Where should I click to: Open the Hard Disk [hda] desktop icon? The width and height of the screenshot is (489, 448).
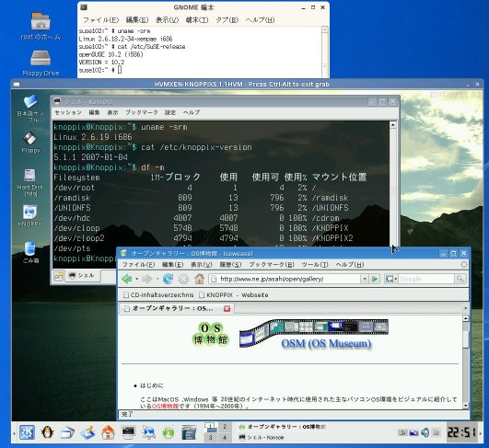(x=30, y=182)
